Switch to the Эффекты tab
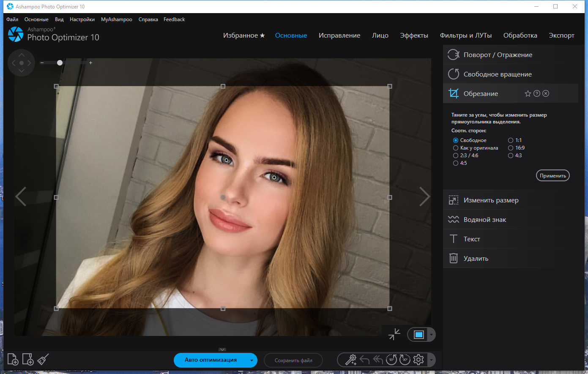This screenshot has height=374, width=588. (414, 35)
